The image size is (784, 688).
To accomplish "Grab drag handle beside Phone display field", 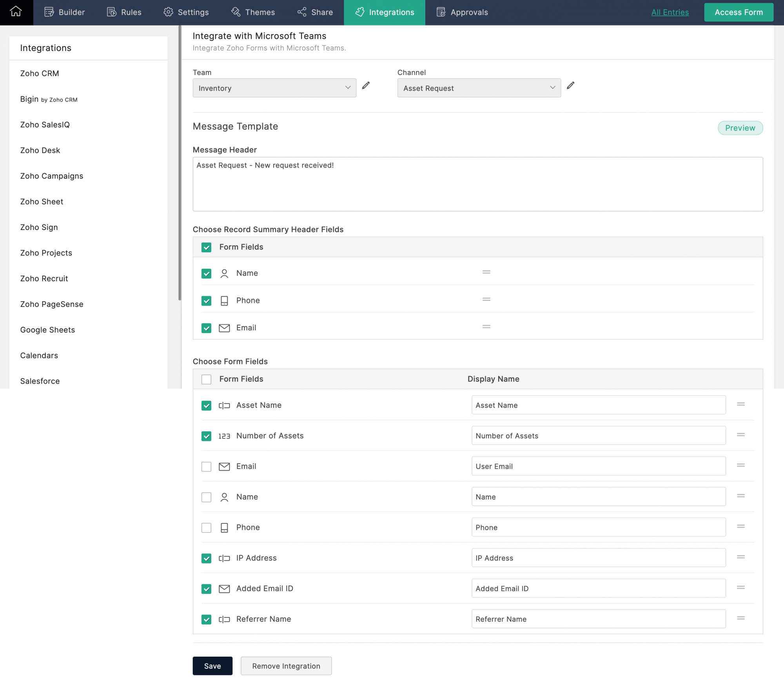I will tap(741, 526).
